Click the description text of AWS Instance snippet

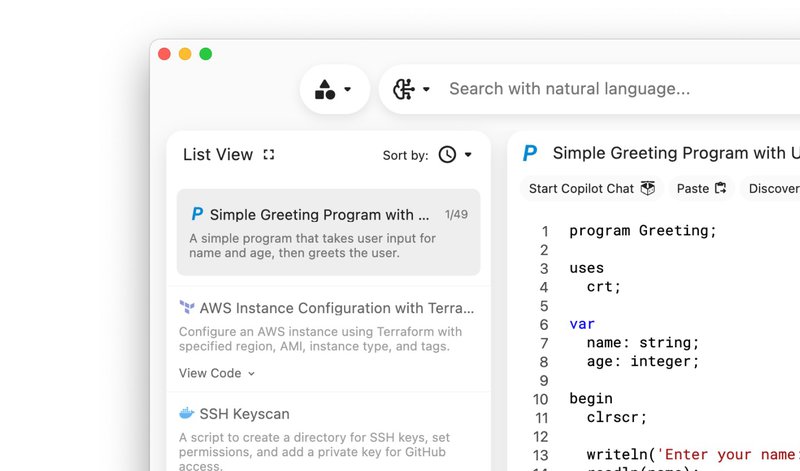(320, 339)
